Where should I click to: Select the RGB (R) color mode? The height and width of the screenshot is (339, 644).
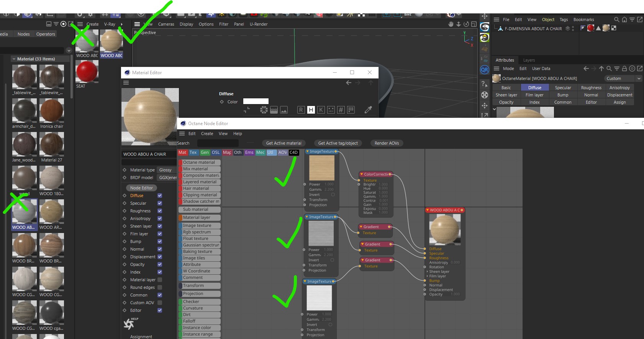tap(301, 110)
